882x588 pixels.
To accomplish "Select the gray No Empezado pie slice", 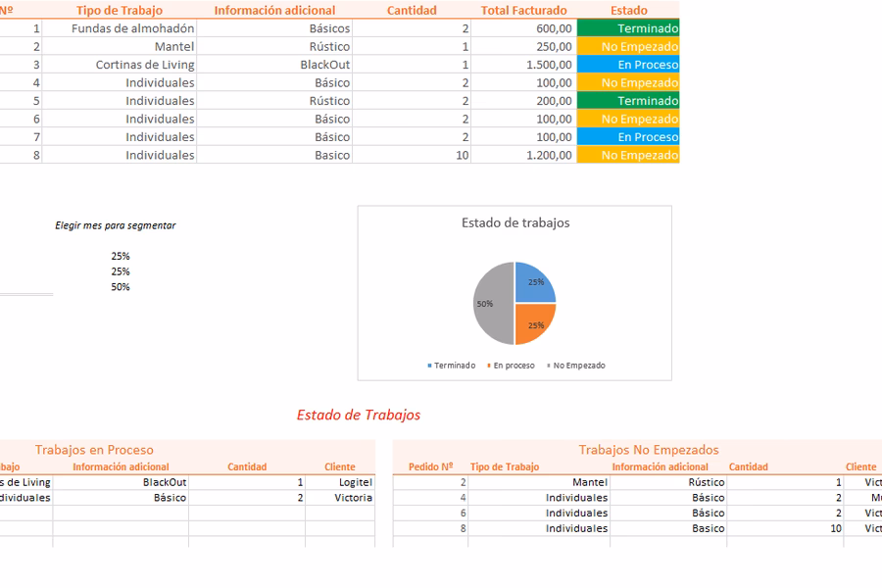I will pyautogui.click(x=490, y=304).
